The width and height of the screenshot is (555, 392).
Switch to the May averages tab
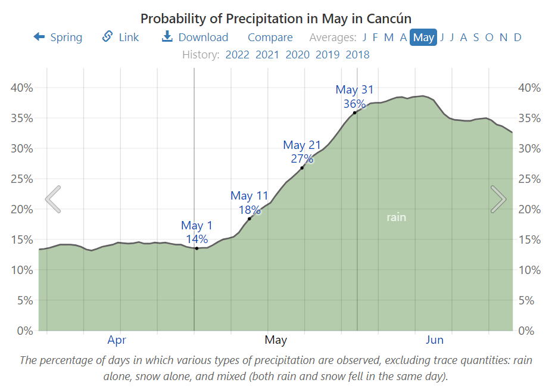pos(423,37)
